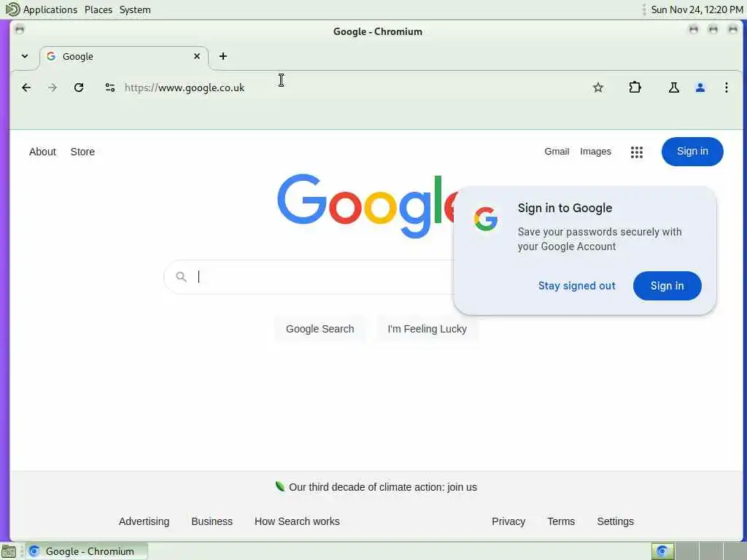Open the Terms footer link

[x=561, y=521]
